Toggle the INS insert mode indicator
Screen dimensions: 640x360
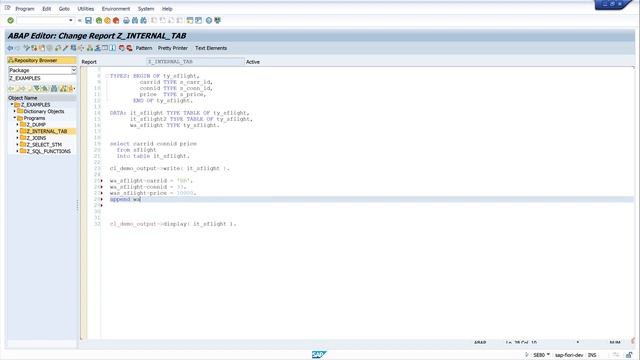coord(592,355)
